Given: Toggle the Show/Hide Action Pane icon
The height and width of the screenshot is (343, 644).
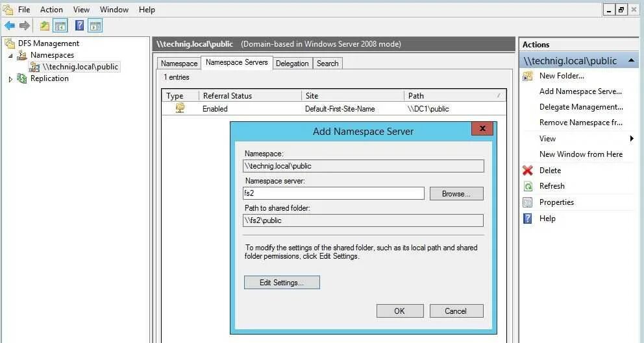Looking at the screenshot, I should pos(95,26).
